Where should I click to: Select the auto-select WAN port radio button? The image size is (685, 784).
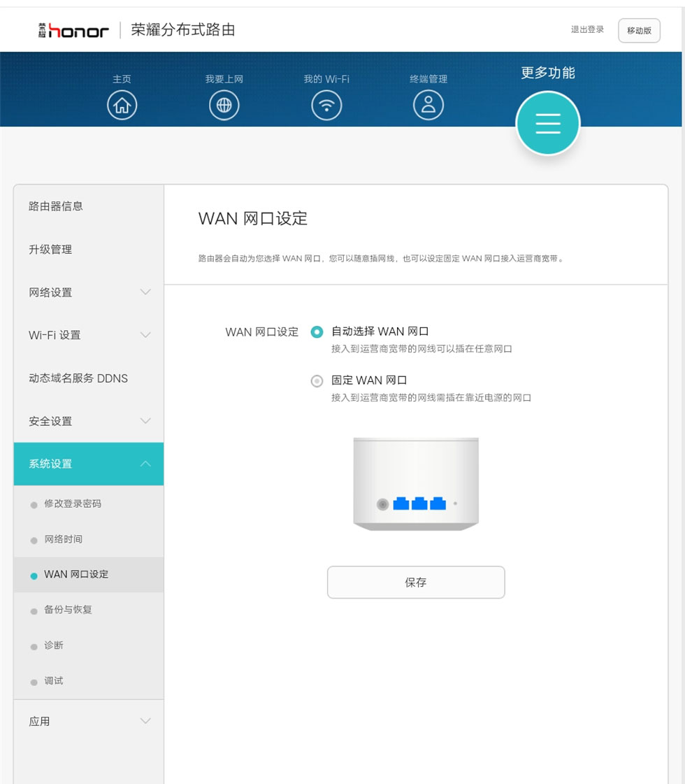[317, 332]
